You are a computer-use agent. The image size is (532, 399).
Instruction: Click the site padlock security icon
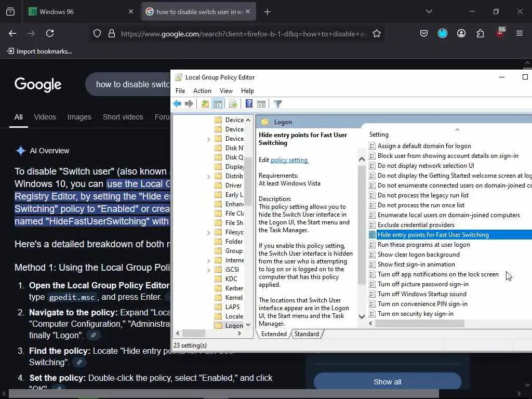[x=112, y=33]
